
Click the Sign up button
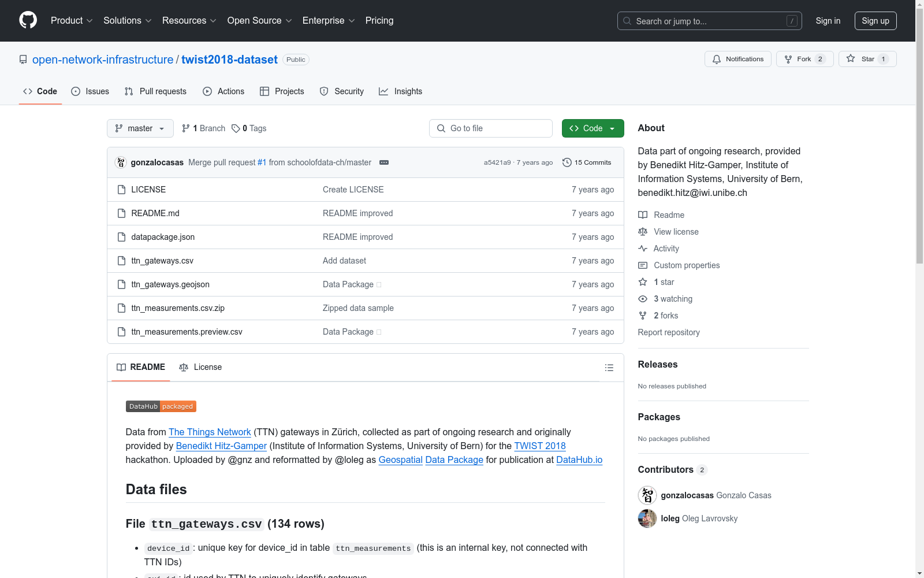(875, 21)
